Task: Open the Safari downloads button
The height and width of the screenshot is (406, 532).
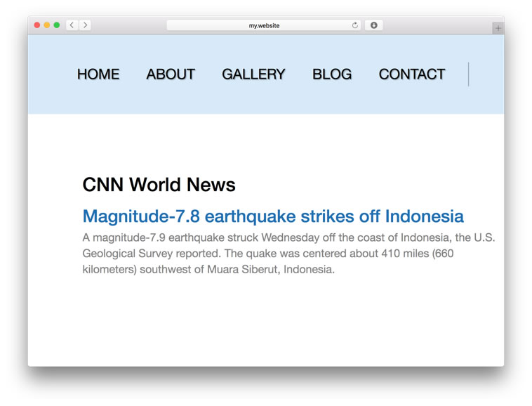Action: [373, 25]
